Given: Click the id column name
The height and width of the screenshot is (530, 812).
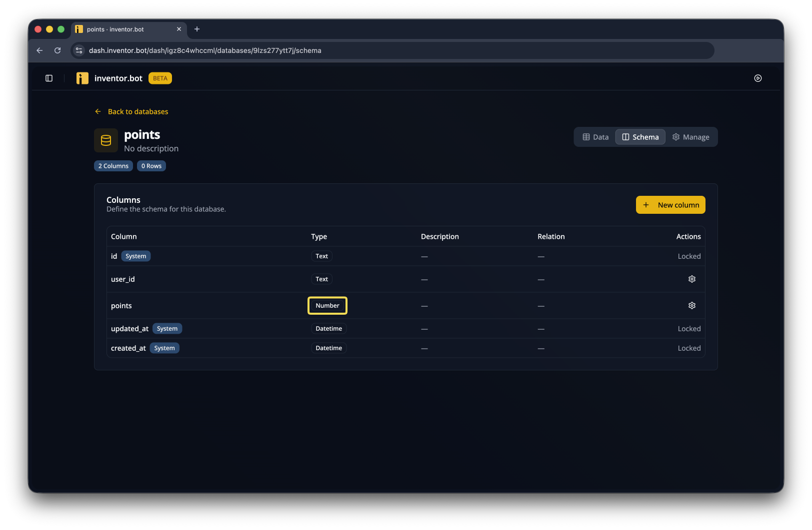Looking at the screenshot, I should [114, 256].
